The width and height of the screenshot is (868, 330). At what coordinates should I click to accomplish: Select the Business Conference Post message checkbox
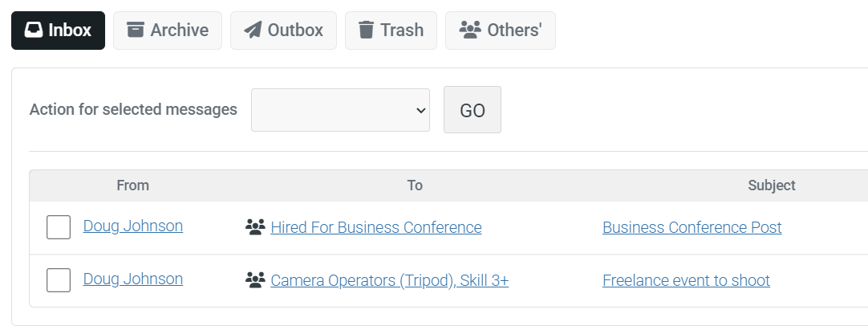point(59,227)
